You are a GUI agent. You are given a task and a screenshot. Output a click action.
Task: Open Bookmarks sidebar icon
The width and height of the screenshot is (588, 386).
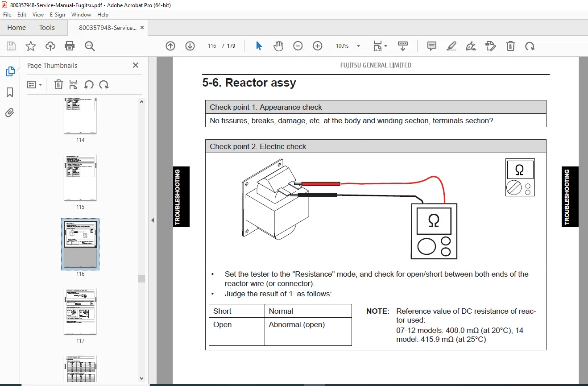(x=10, y=92)
